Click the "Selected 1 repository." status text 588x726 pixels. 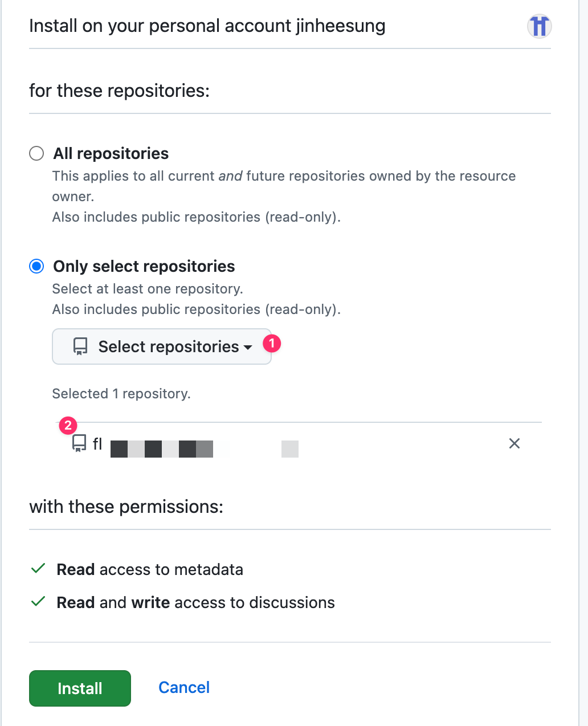121,394
